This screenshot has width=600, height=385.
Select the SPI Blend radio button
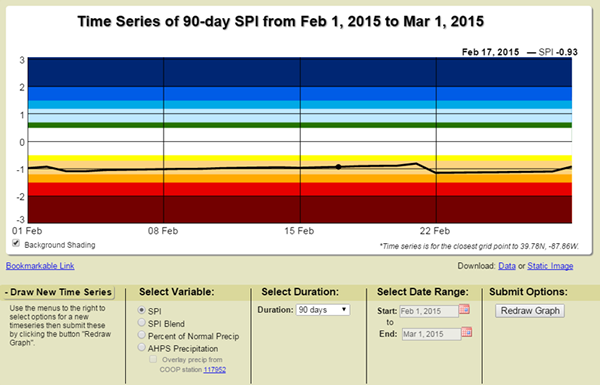(x=142, y=323)
